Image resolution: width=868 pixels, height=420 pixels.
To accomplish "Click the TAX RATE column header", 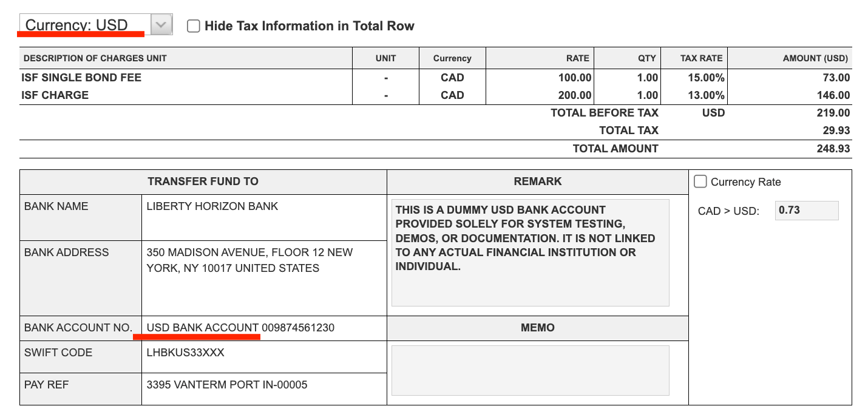I will click(x=701, y=58).
